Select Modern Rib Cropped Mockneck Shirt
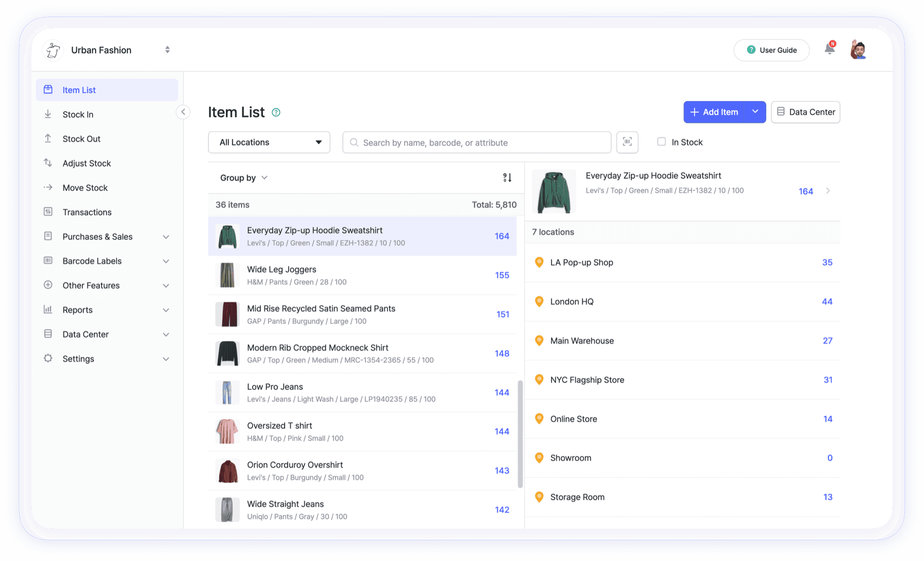Screen dimensions: 924x561 coord(362,353)
